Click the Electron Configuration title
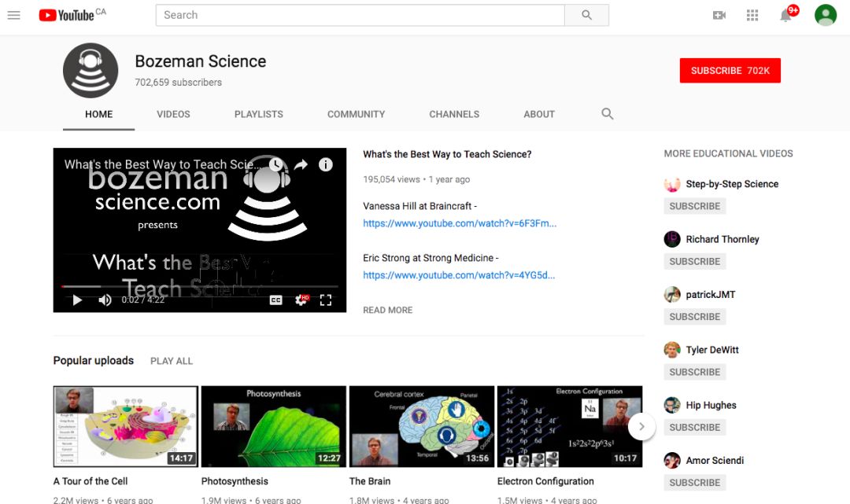The width and height of the screenshot is (850, 504). coord(545,481)
